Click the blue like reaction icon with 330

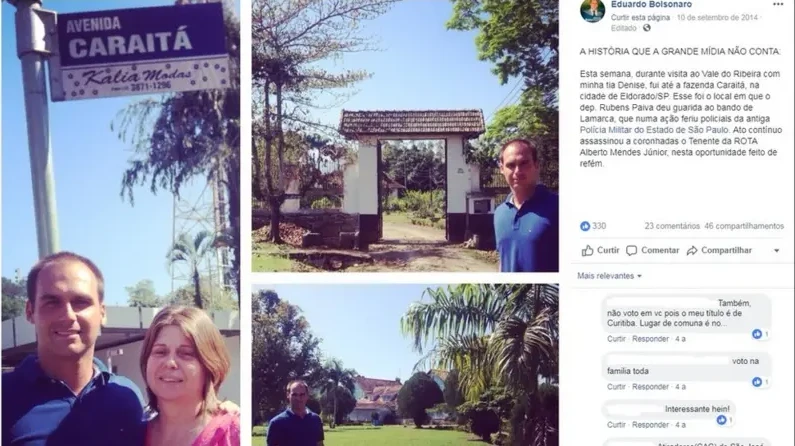click(585, 226)
